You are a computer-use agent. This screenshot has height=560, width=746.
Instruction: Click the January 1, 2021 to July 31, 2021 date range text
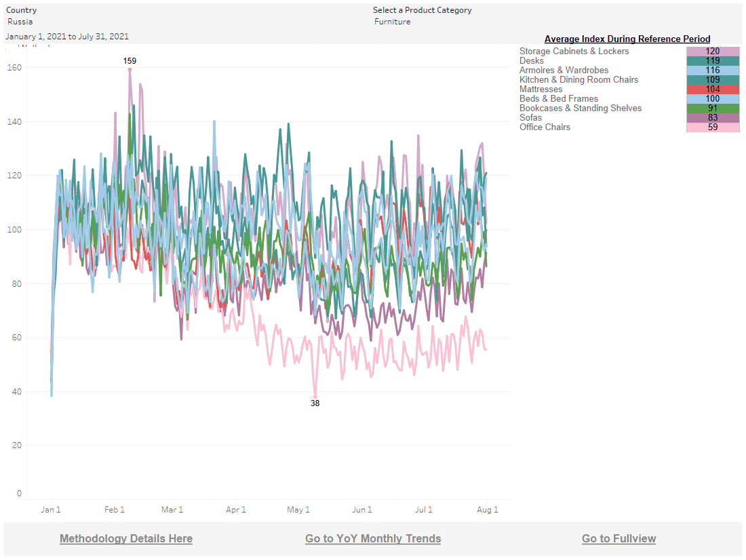(x=67, y=37)
